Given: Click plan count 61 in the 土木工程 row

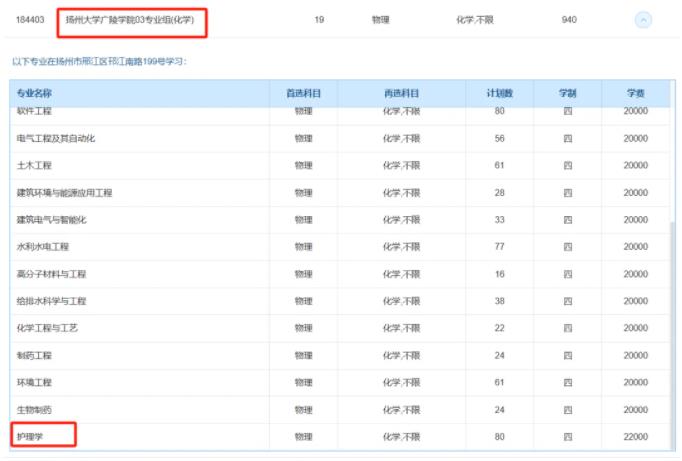Looking at the screenshot, I should pos(499,166).
